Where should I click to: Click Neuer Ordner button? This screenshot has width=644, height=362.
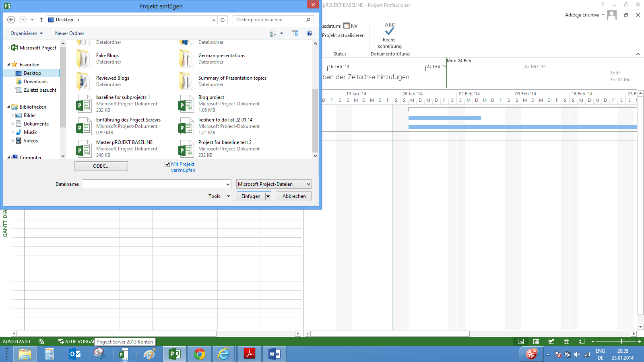click(70, 33)
